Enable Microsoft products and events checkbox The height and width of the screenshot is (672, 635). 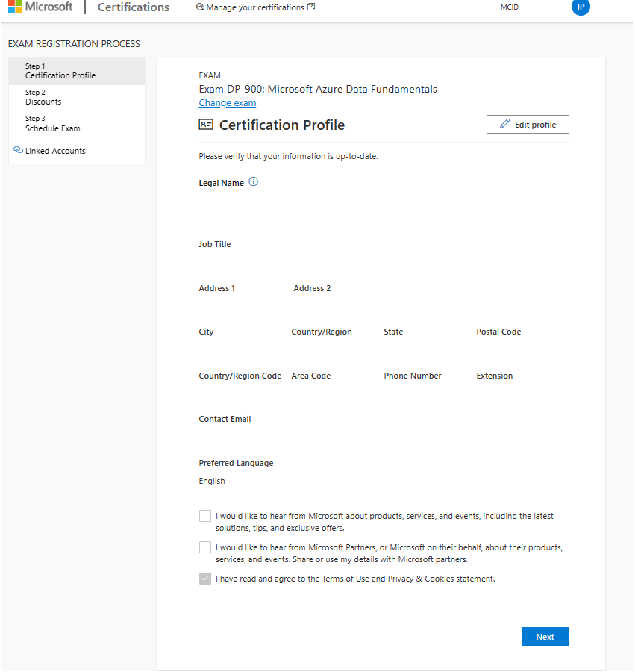tap(205, 516)
